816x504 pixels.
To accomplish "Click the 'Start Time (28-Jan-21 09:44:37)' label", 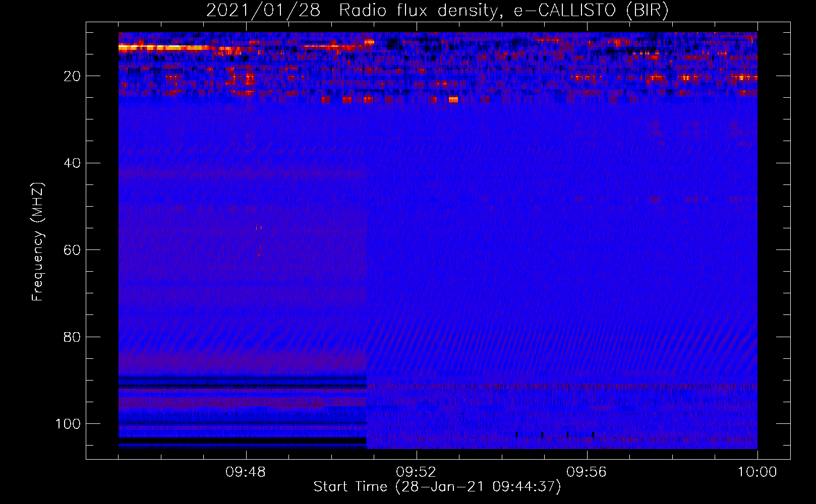I will pyautogui.click(x=437, y=487).
